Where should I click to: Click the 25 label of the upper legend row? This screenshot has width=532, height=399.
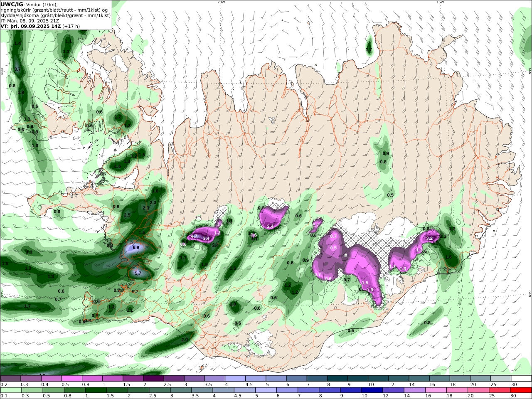(x=493, y=384)
